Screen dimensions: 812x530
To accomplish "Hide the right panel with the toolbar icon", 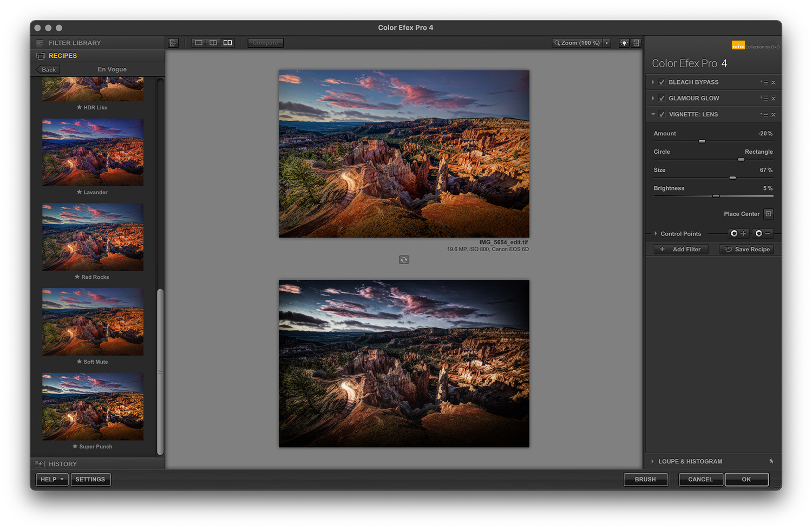I will click(636, 43).
